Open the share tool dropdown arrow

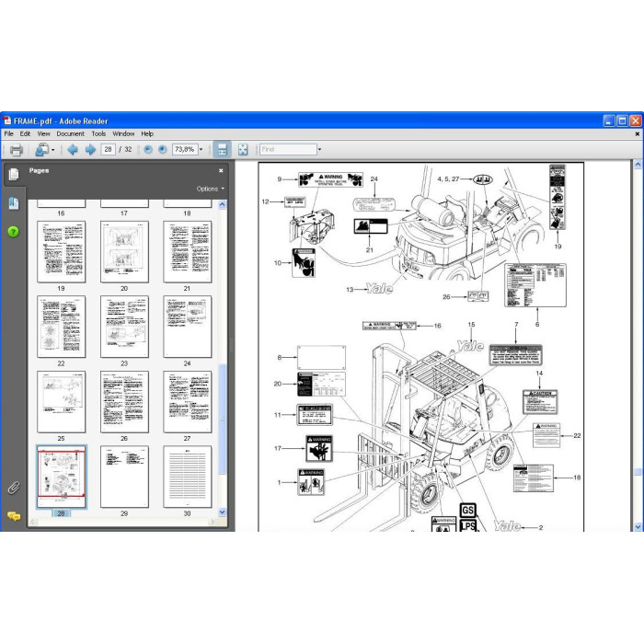pos(53,150)
